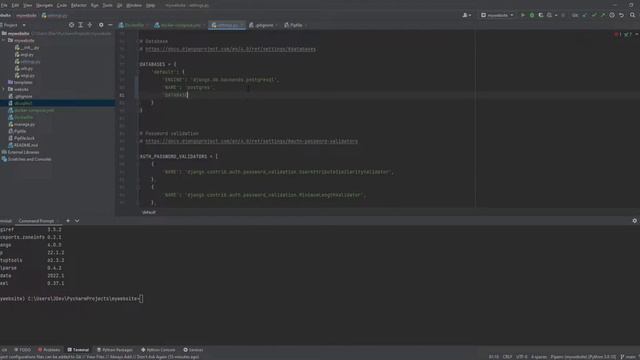
Task: Open the Refactor menu
Action: point(79,5)
